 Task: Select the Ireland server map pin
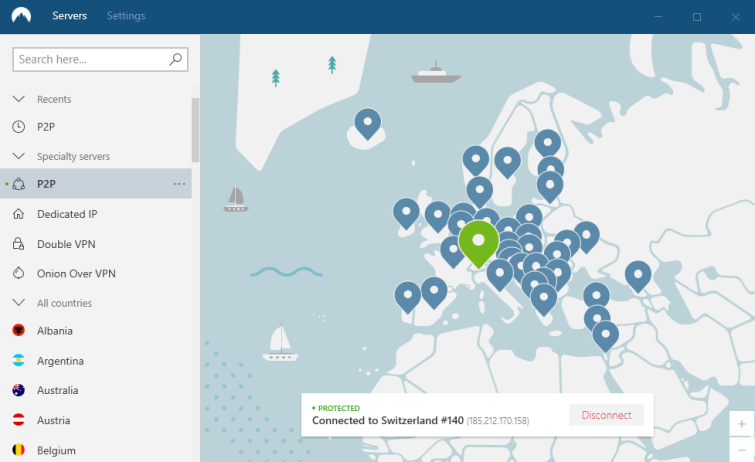point(406,213)
